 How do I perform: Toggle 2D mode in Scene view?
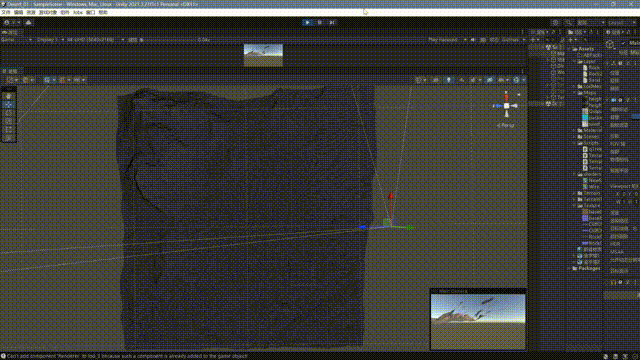(x=436, y=80)
